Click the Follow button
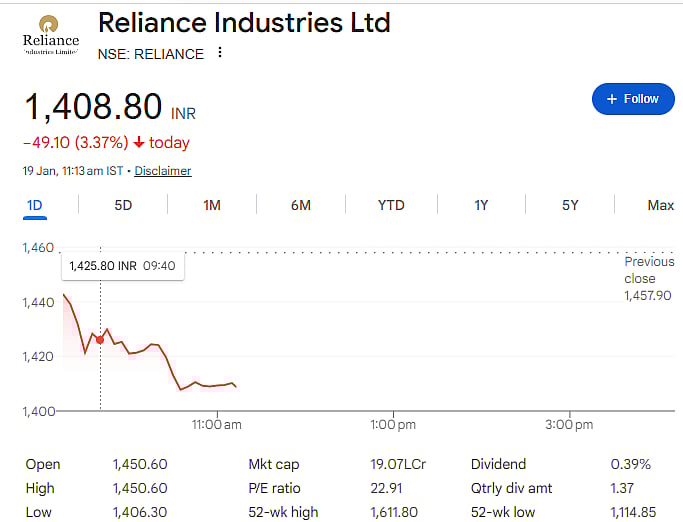This screenshot has width=683, height=522. pos(632,99)
